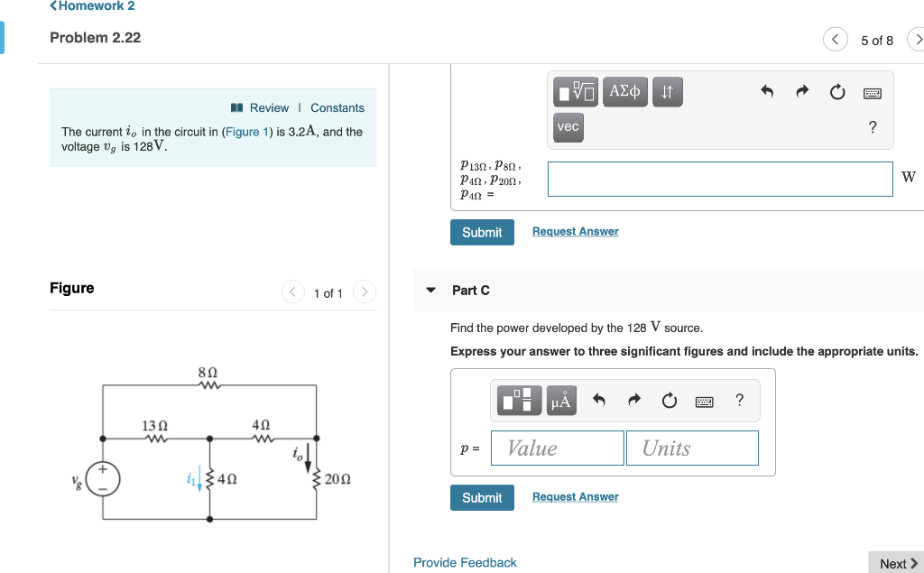
Task: Click the Value input field in Part C
Action: [x=557, y=448]
